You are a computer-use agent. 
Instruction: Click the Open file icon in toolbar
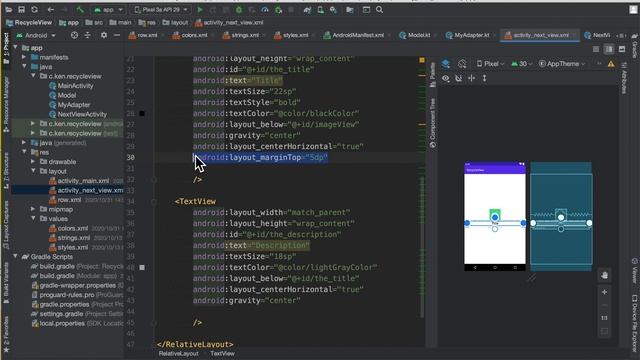(x=9, y=9)
